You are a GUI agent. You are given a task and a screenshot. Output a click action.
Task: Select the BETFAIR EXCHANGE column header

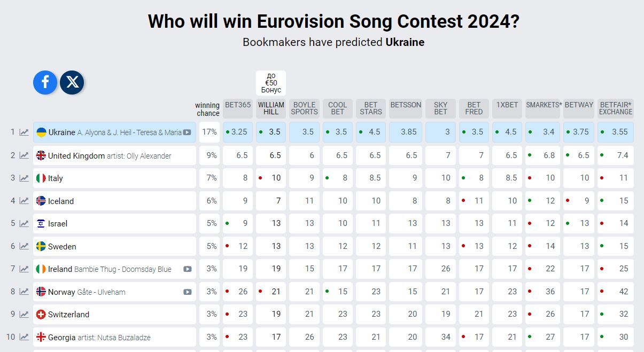[x=616, y=108]
